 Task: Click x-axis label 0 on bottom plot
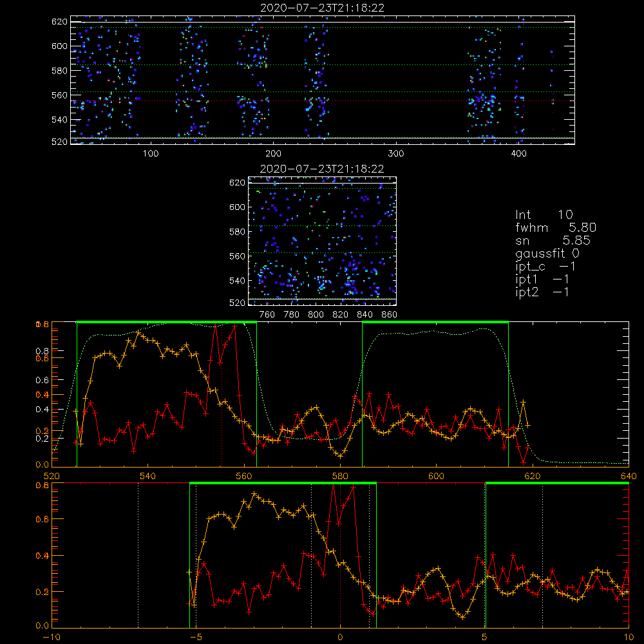click(340, 637)
